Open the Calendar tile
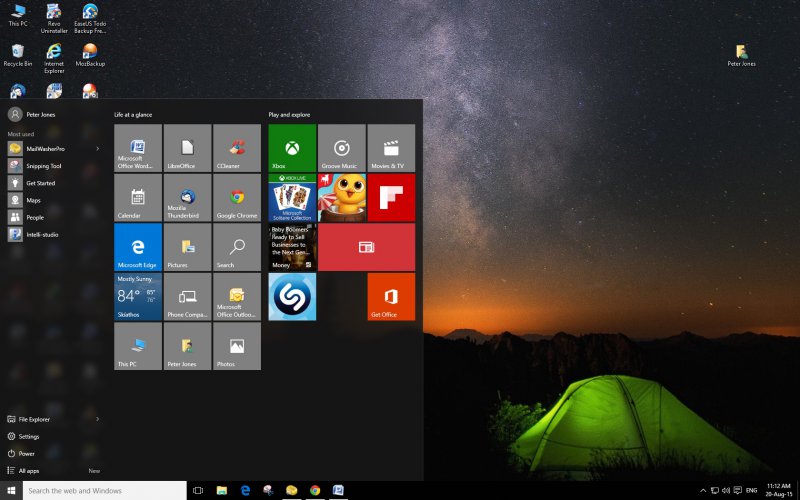 point(138,197)
